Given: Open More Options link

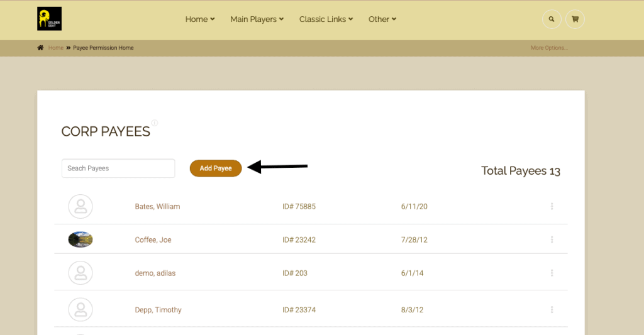Looking at the screenshot, I should (x=549, y=48).
